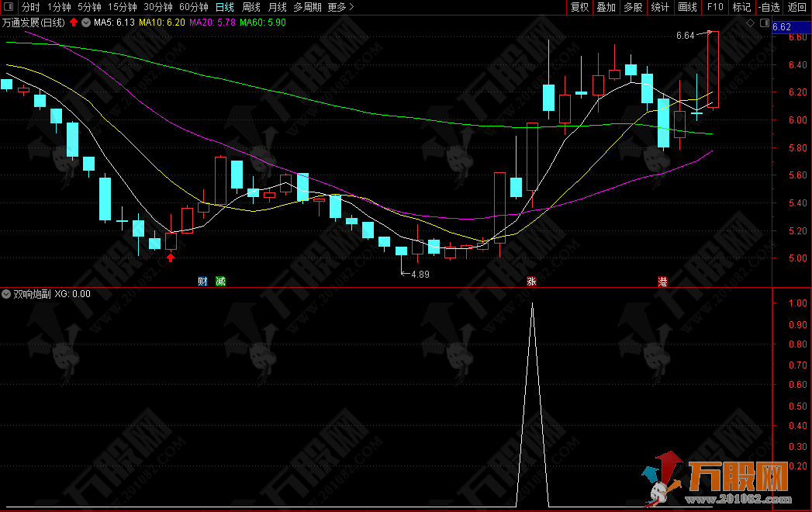The height and width of the screenshot is (512, 812).
Task: Click the 4.89 low price label
Action: click(420, 274)
